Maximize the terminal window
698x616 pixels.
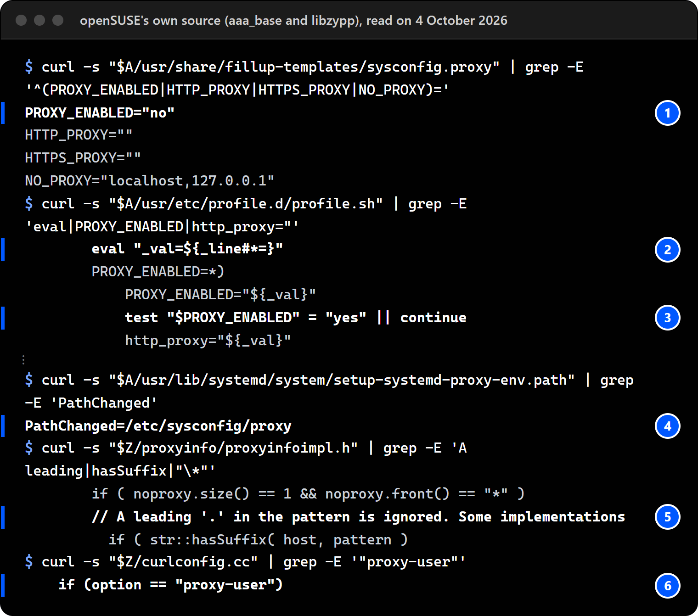(x=58, y=20)
